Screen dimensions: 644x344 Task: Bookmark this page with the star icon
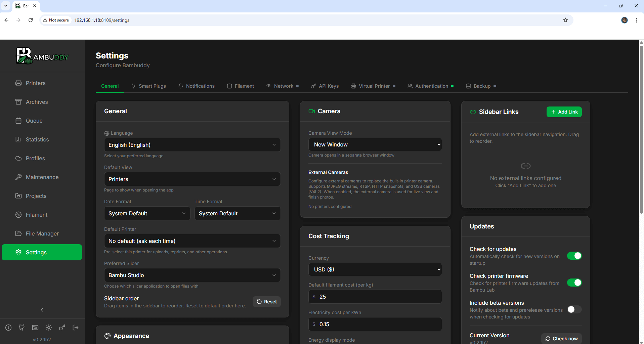click(x=565, y=20)
